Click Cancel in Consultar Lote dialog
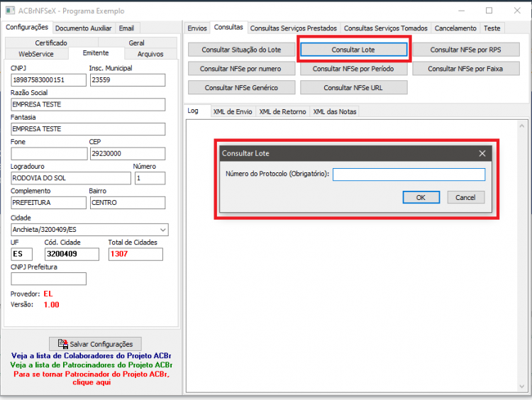 (x=465, y=197)
